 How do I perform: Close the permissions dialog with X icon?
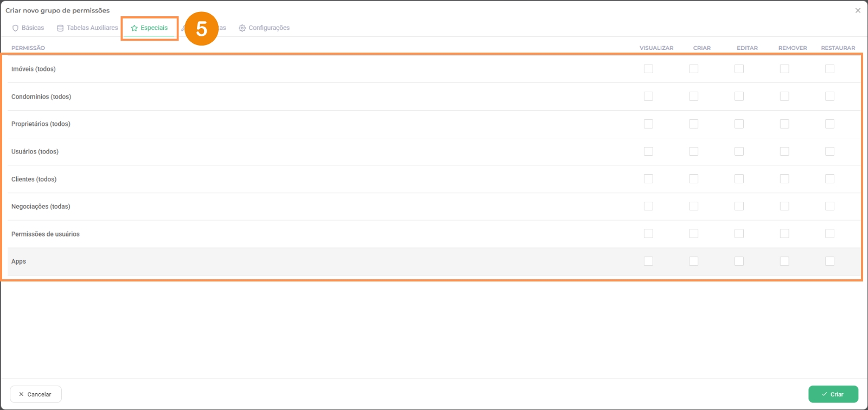pyautogui.click(x=858, y=10)
